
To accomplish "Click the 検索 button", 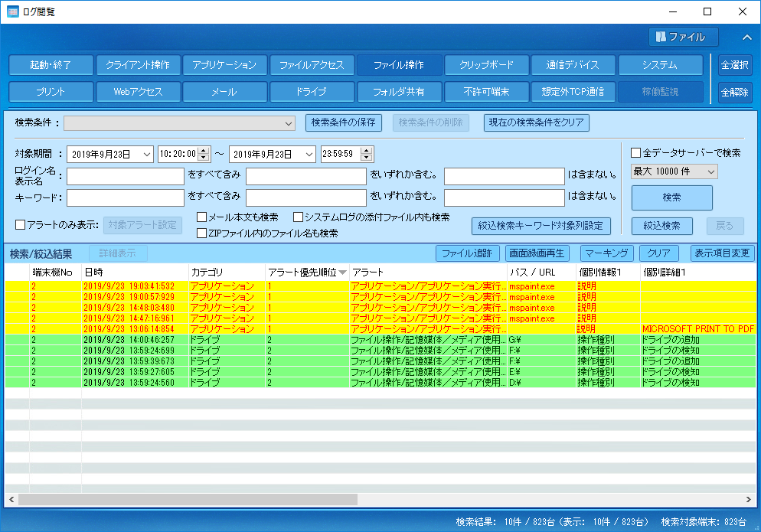I will 671,197.
